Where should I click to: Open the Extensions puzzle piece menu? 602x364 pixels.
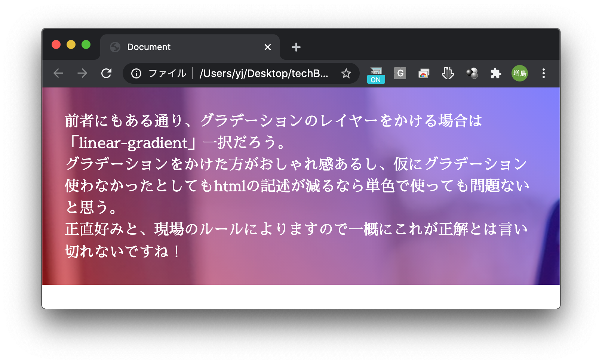click(495, 73)
